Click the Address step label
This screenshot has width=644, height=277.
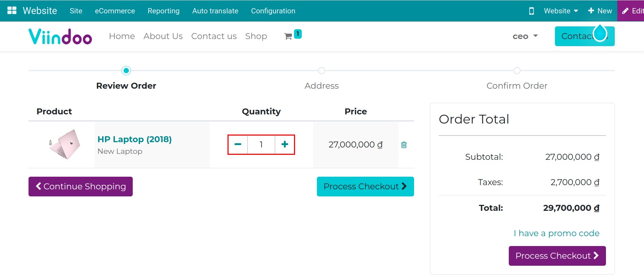321,86
